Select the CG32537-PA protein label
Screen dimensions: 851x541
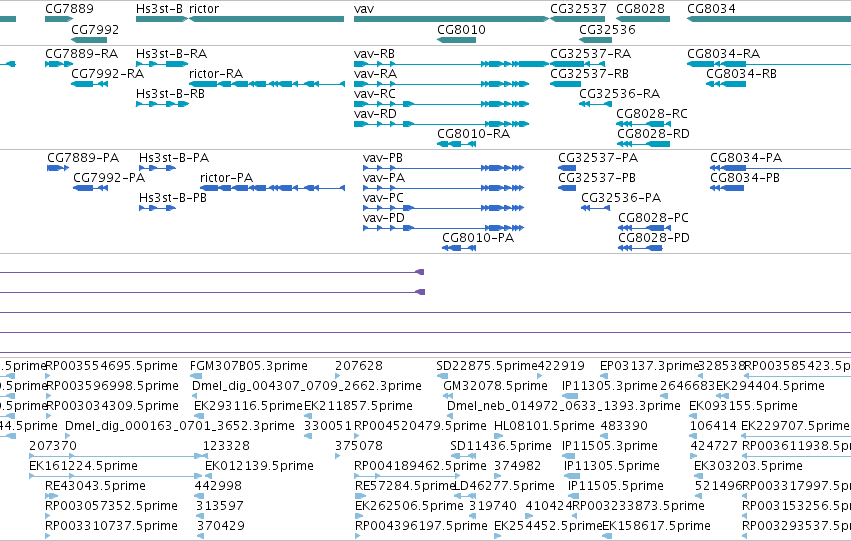(598, 158)
